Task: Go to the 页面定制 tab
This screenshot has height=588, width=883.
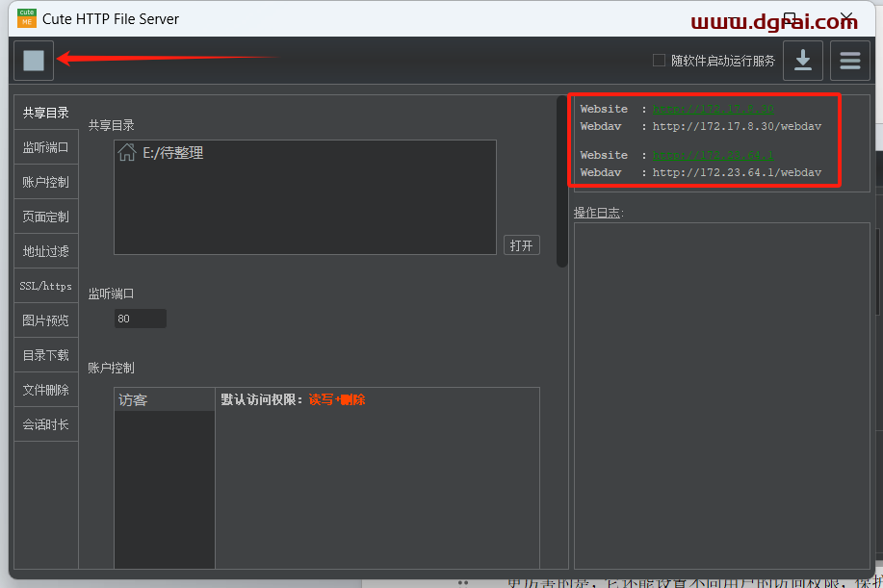Action: (45, 217)
